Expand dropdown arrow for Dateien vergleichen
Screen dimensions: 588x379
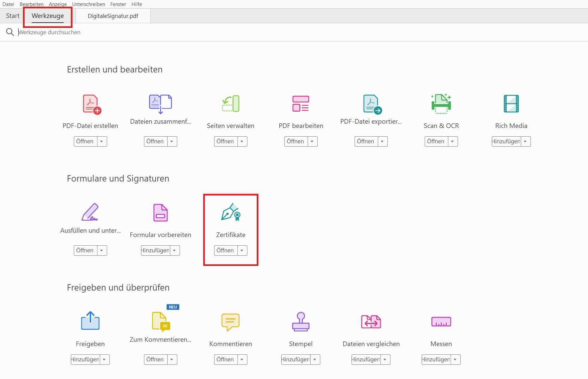click(385, 359)
